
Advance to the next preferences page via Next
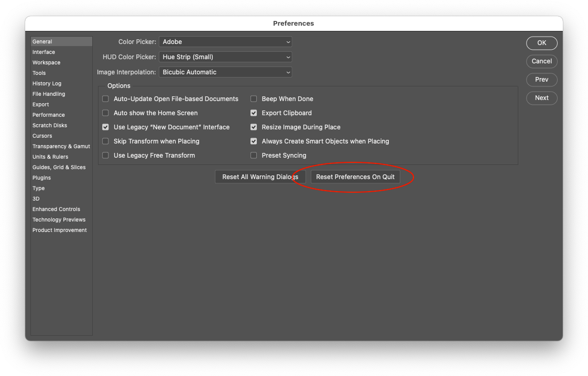tap(541, 98)
